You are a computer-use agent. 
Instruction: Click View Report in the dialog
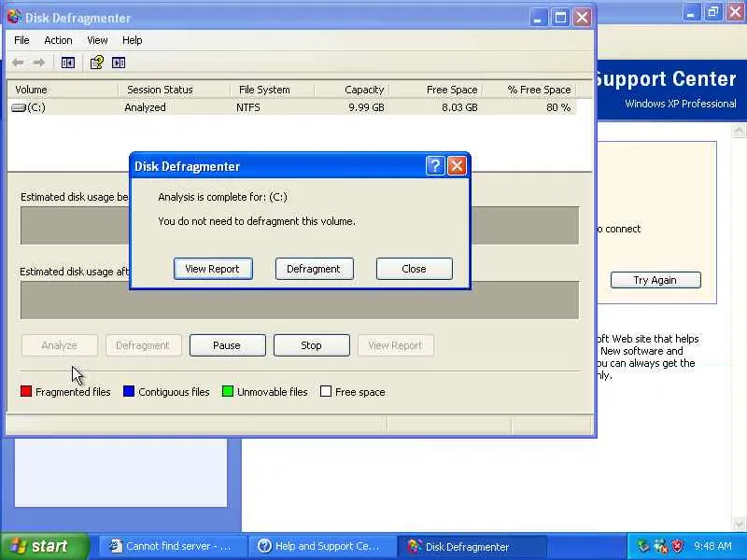point(213,269)
